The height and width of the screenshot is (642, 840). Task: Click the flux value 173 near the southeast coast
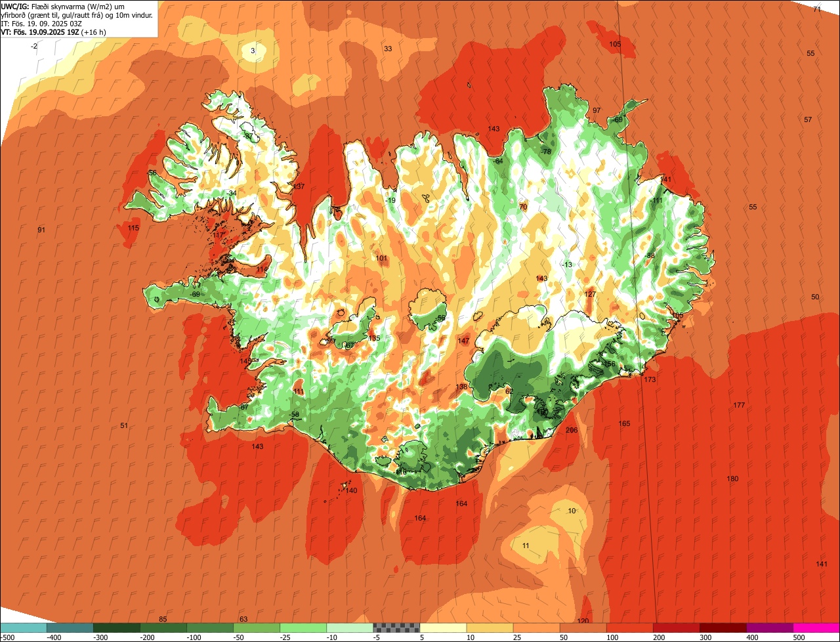coord(650,380)
